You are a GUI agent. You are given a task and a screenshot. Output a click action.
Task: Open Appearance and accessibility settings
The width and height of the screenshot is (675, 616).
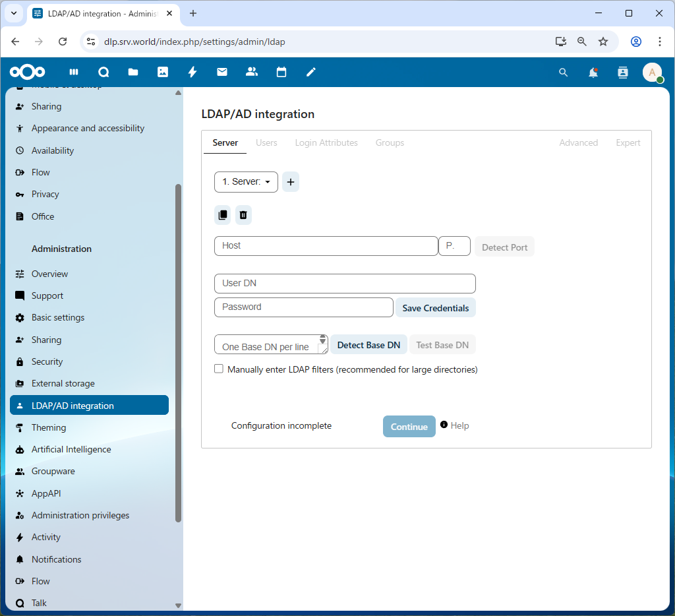(x=89, y=129)
